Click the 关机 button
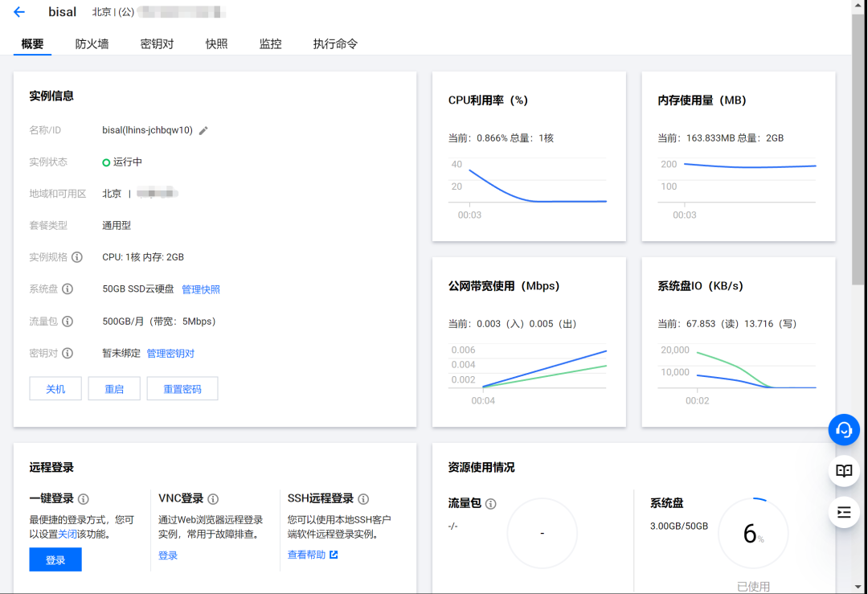 (x=55, y=388)
